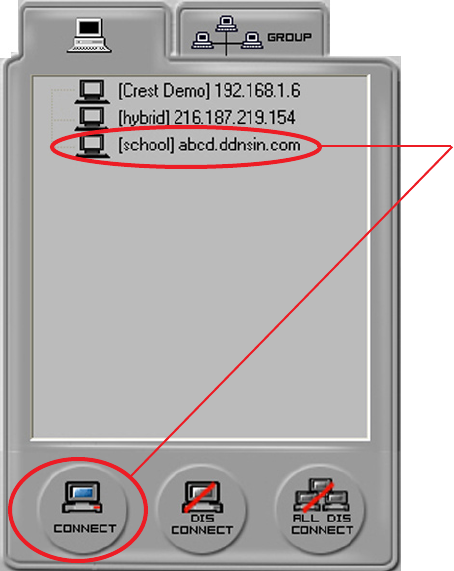Screen dimensions: 454x571
Task: Select the Crest Demo monitor icon
Action: click(92, 91)
